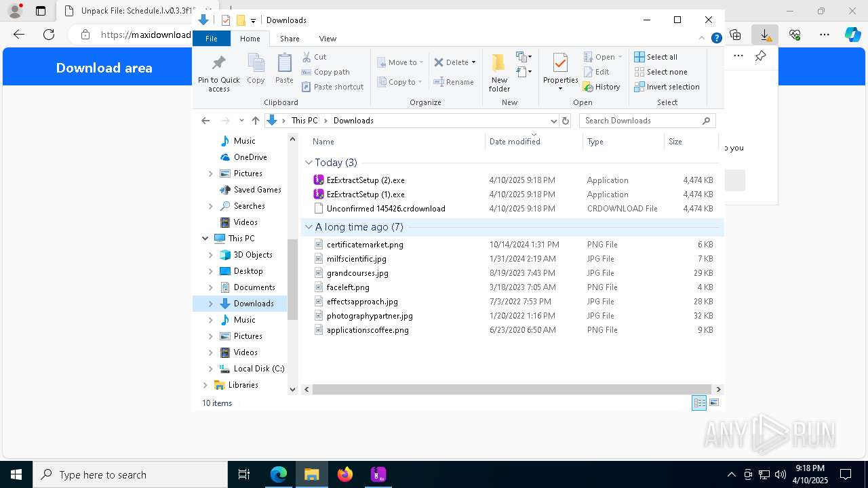Switch to the View ribbon tab
This screenshot has height=488, width=868.
coord(328,39)
